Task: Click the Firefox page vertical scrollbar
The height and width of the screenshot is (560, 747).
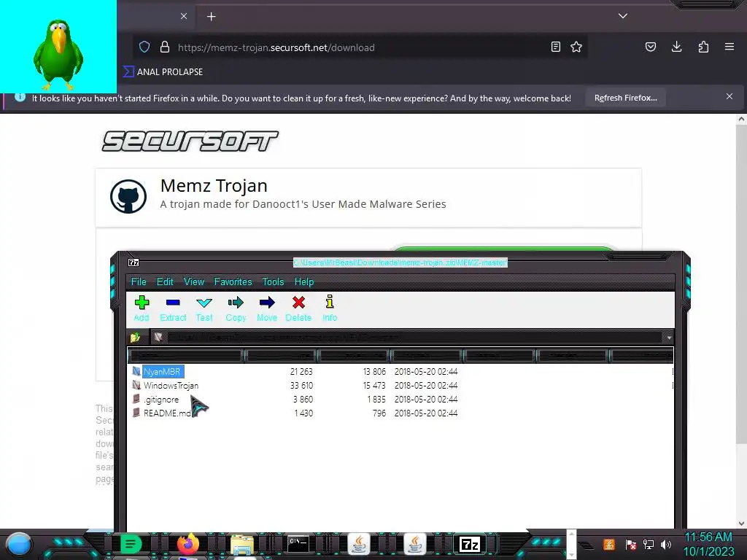Action: 741,322
